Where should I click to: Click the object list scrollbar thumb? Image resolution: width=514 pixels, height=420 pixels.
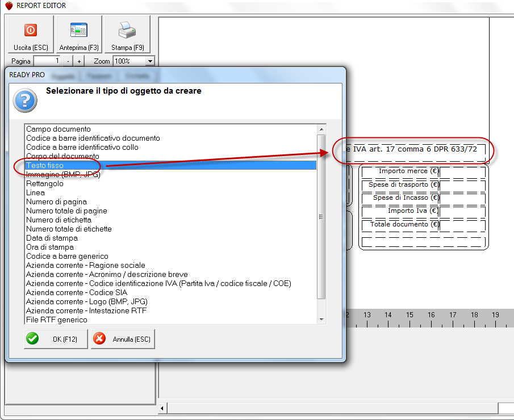pos(321,217)
